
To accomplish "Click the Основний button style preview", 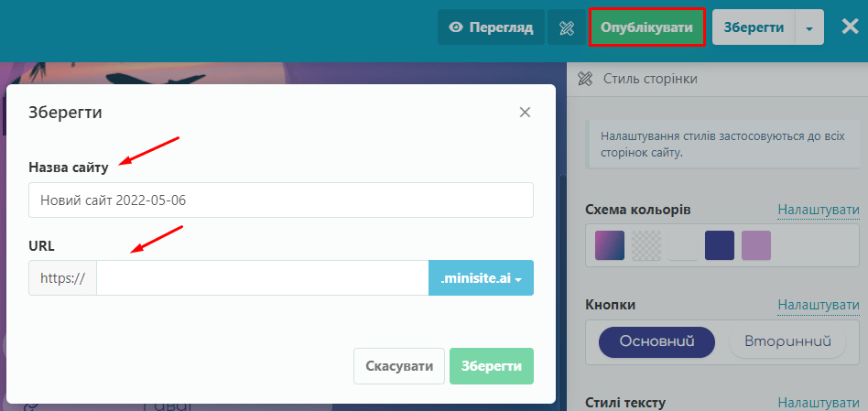I will (656, 341).
